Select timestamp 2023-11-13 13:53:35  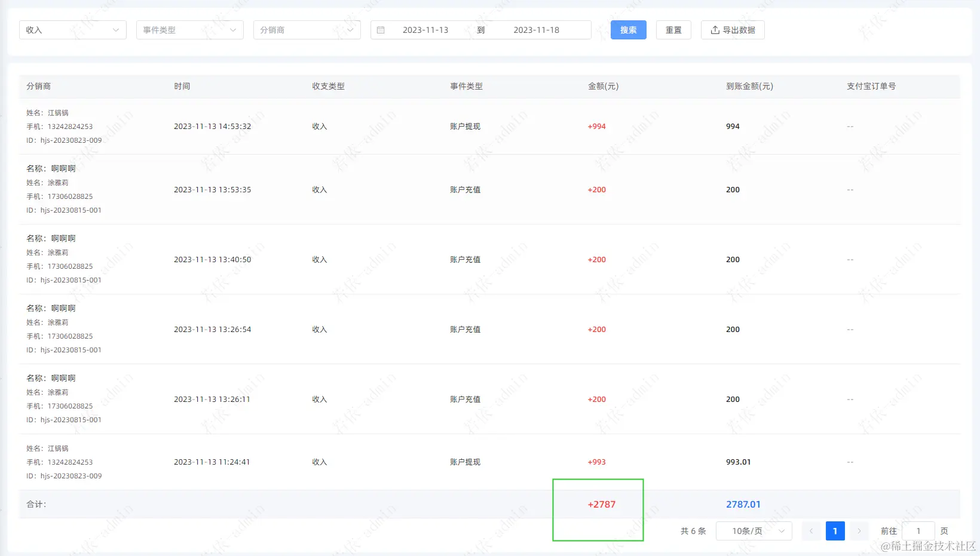pos(213,190)
